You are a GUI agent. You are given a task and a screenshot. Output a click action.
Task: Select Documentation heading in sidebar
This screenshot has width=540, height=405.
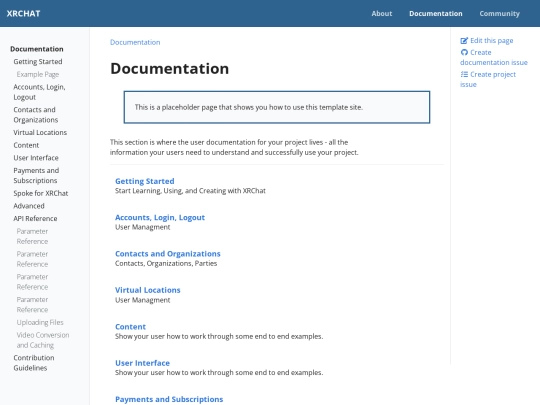coord(37,49)
